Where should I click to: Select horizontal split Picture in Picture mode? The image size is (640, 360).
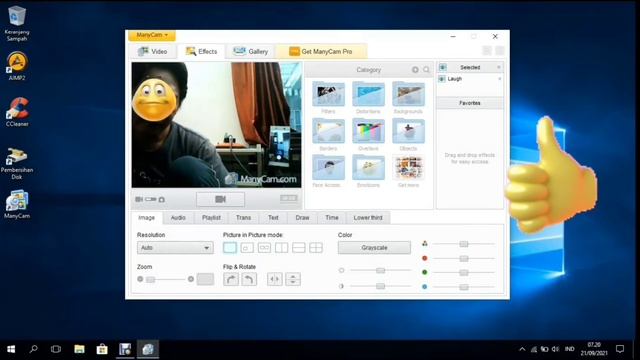tap(298, 248)
